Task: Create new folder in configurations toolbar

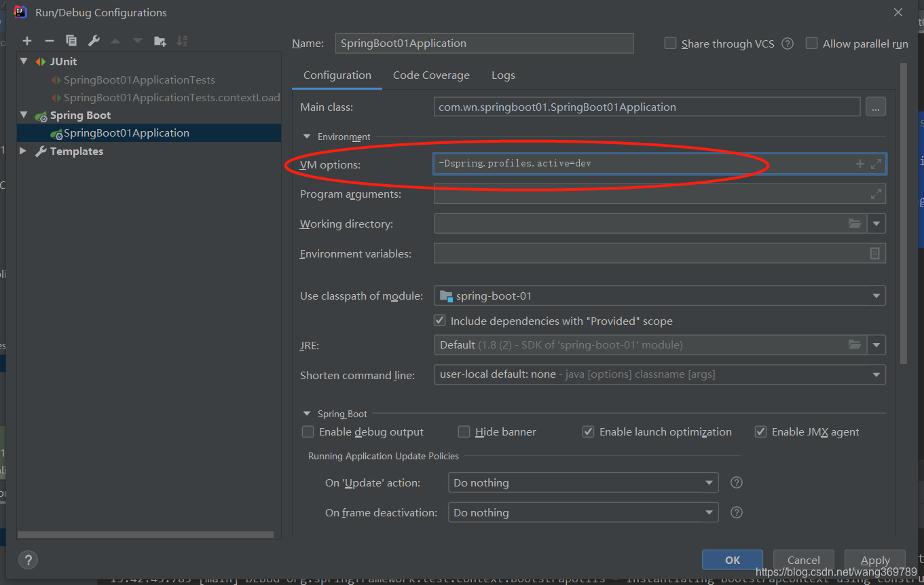Action: [160, 41]
